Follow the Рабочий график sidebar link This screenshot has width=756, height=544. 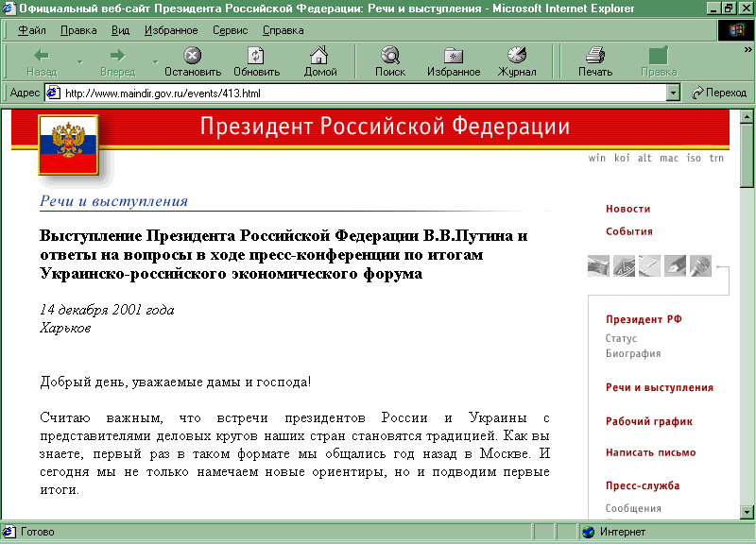click(x=649, y=421)
